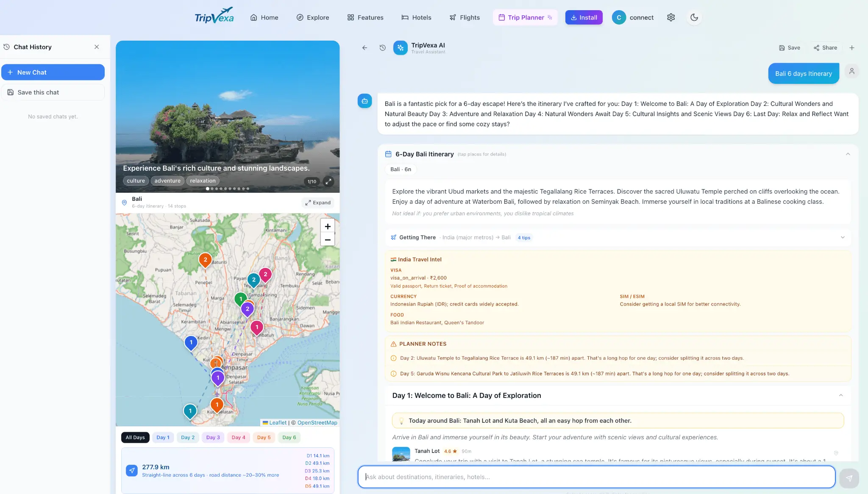Collapse the Day 1 section
868x494 pixels.
841,395
